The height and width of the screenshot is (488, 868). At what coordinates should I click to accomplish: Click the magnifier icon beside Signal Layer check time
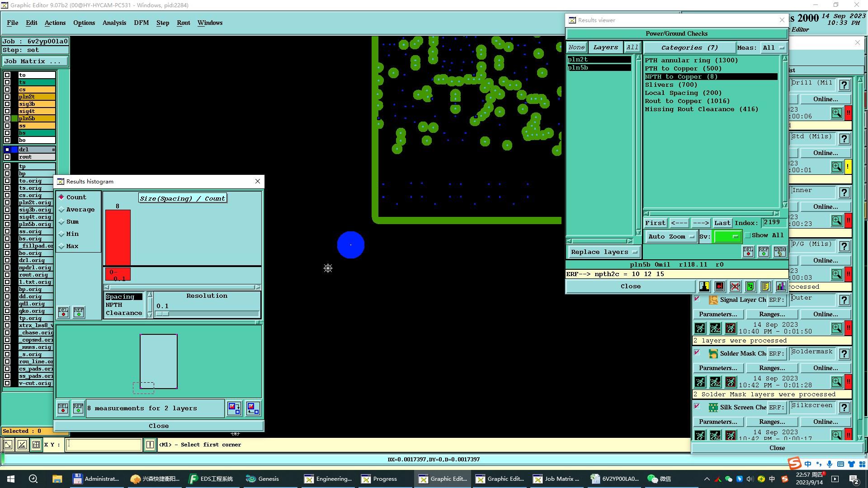(x=837, y=328)
